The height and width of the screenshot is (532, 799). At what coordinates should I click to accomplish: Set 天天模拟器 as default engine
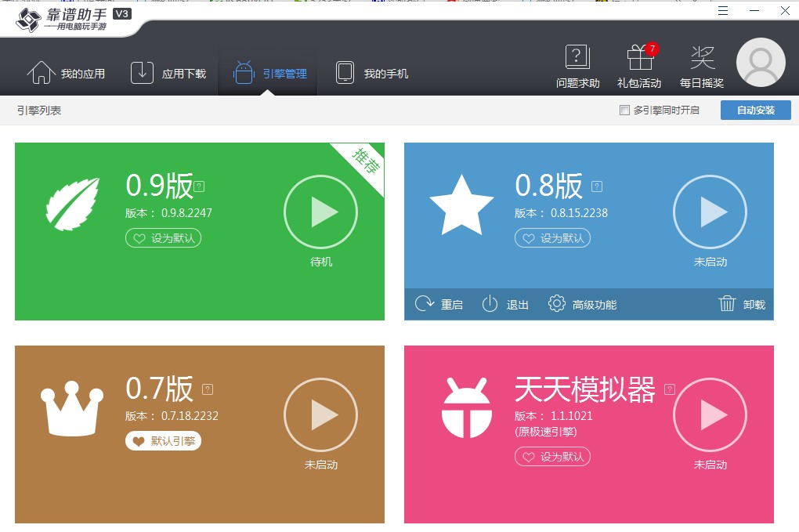pos(552,457)
